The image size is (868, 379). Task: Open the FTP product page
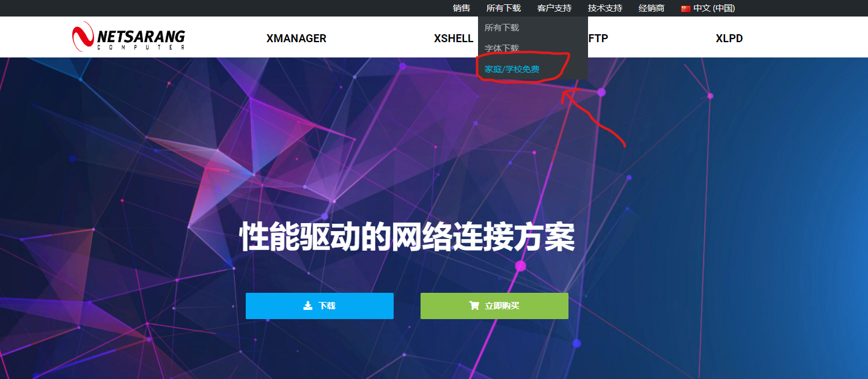[x=598, y=38]
